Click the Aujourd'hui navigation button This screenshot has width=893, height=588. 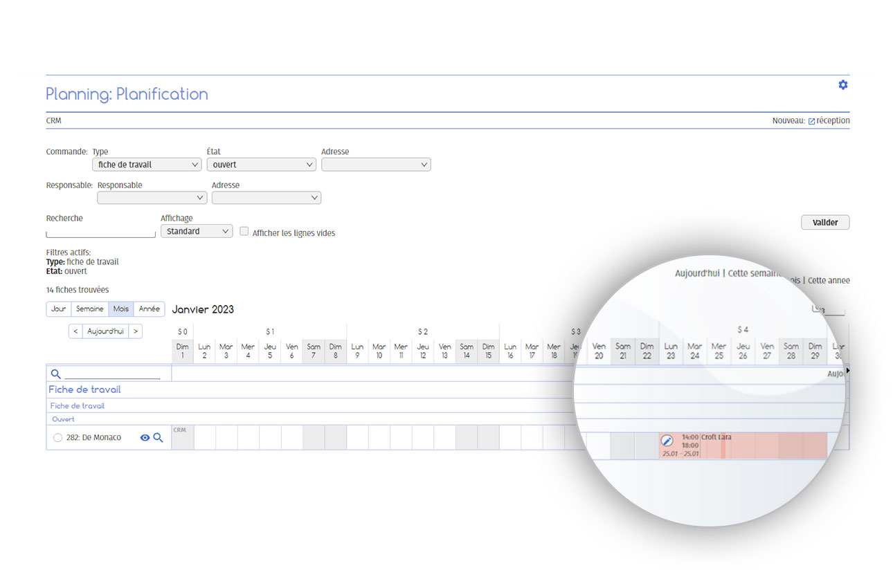105,331
